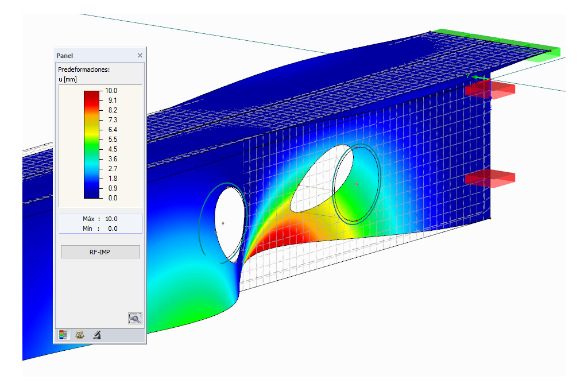This screenshot has height=391, width=588.
Task: Select the legend value 8.2
Action: (x=113, y=110)
